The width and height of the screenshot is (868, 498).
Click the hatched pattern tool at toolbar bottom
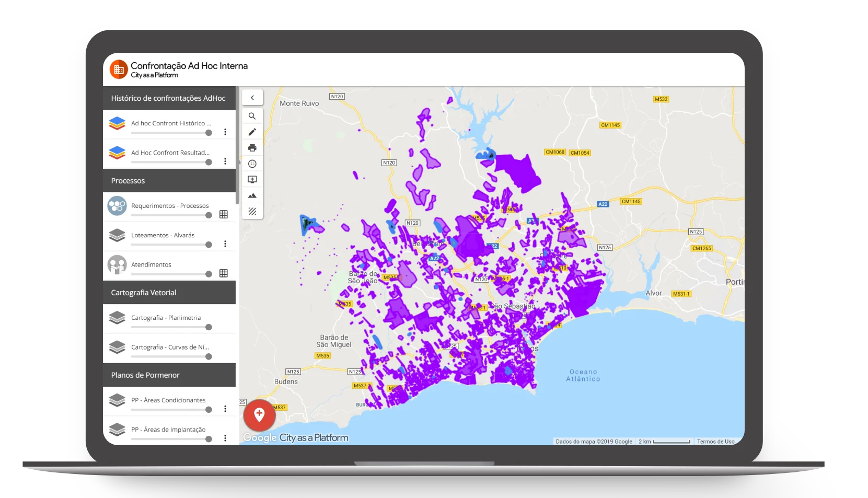[x=252, y=212]
